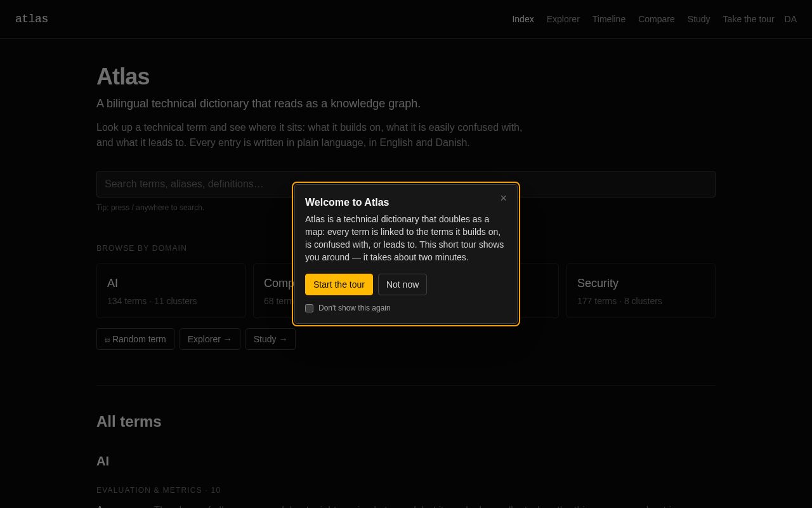Screen dimensions: 812x508
Task: Open the AI domain card
Action: point(171,291)
